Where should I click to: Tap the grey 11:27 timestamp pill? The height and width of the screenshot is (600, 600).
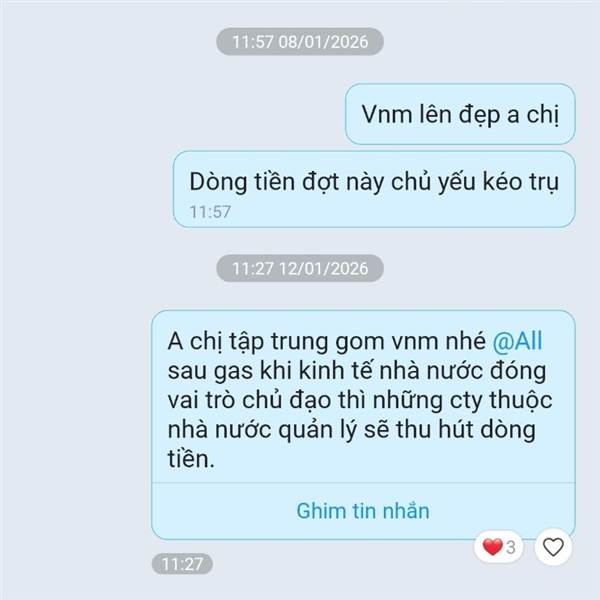pyautogui.click(x=182, y=564)
